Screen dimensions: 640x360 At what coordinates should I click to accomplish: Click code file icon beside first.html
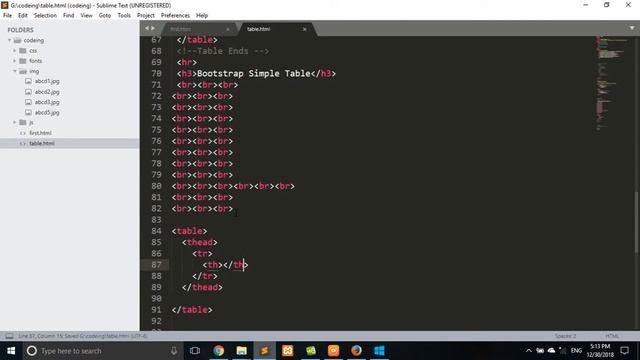[23, 133]
